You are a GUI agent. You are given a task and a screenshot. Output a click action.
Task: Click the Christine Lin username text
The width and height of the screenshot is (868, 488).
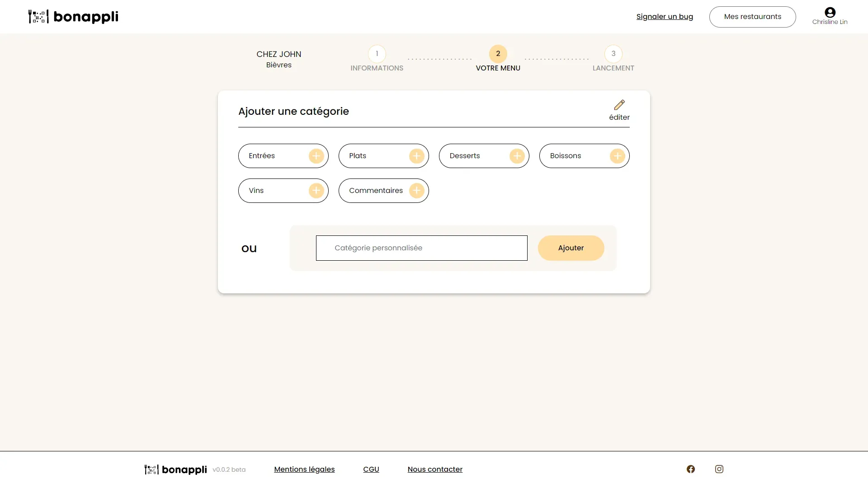(x=830, y=22)
